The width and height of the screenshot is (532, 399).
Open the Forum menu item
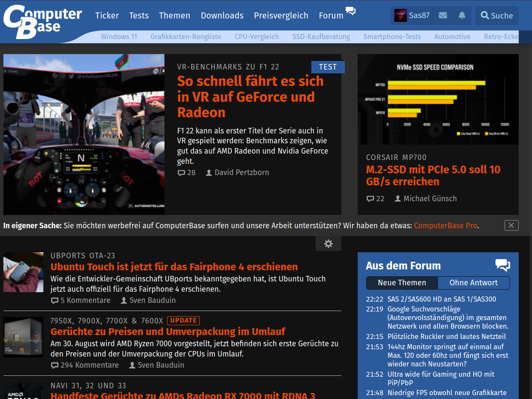click(331, 15)
